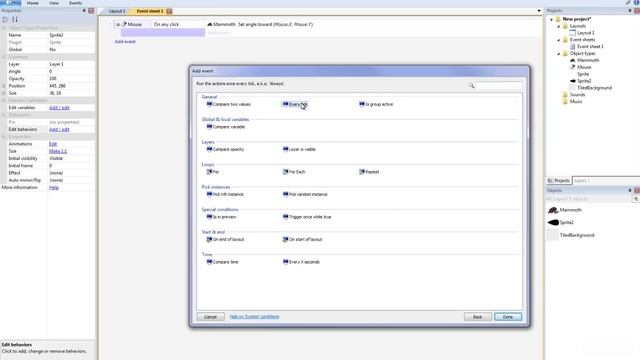Pick the For Each loop icon
Viewport: 640px width, 360px height.
pos(285,171)
